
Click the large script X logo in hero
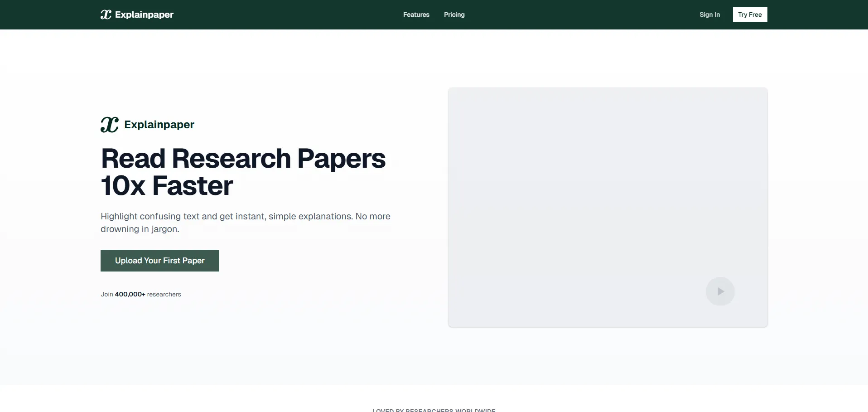click(x=110, y=125)
